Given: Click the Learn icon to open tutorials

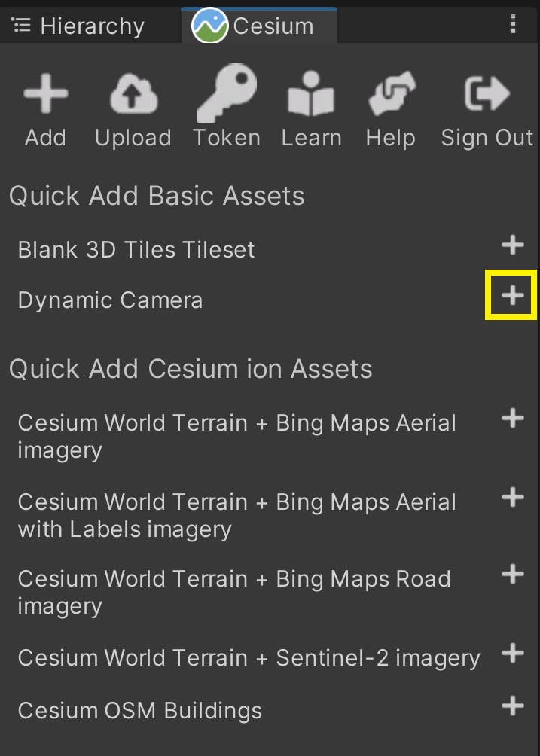Looking at the screenshot, I should [311, 93].
